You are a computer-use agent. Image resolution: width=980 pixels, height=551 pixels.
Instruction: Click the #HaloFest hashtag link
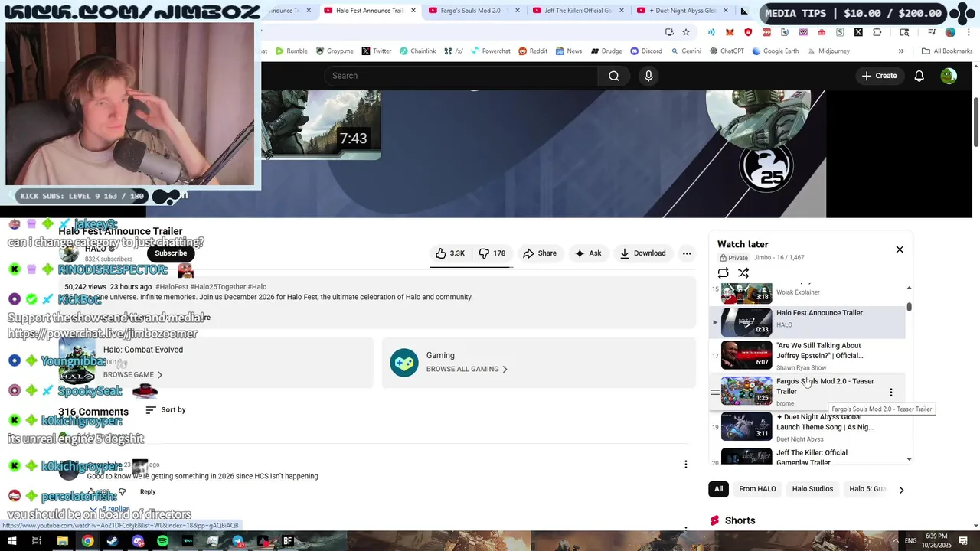click(171, 287)
